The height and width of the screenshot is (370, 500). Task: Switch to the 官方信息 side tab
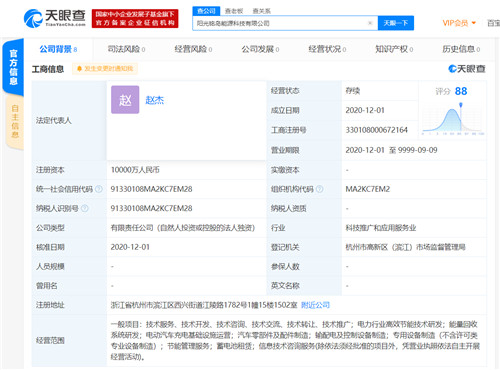point(13,67)
